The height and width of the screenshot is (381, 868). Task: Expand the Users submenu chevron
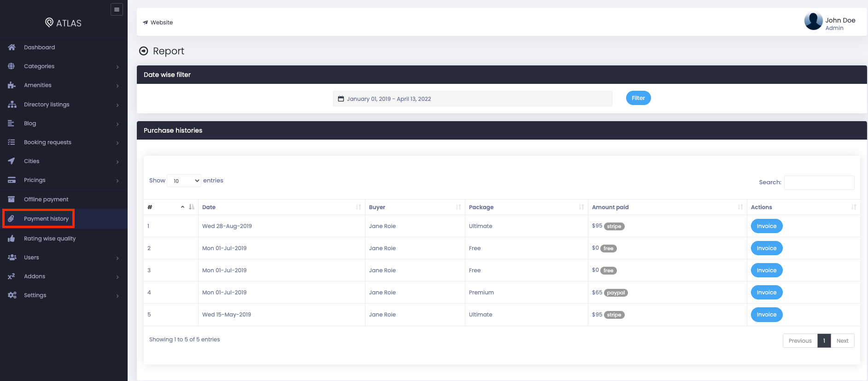point(117,258)
